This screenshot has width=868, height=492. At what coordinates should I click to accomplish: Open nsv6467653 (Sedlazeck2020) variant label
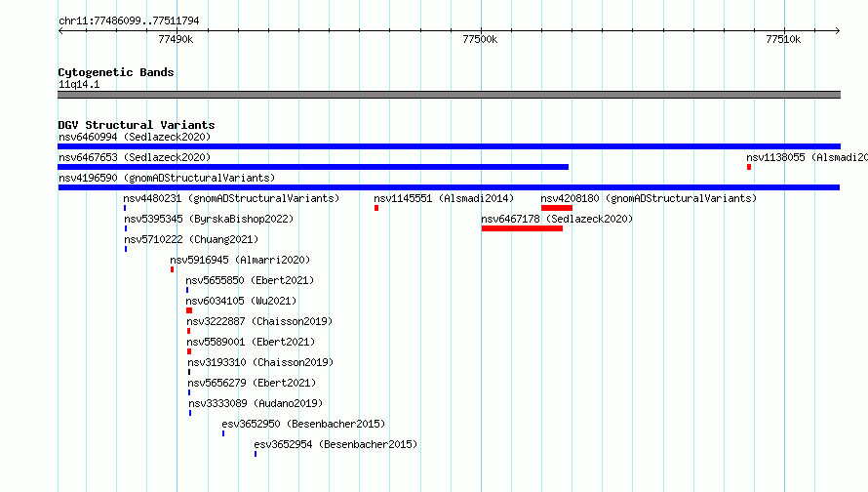pos(135,157)
